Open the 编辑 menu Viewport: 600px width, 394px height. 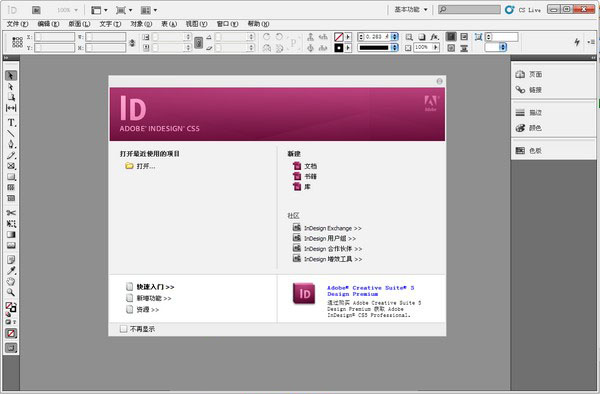click(49, 24)
